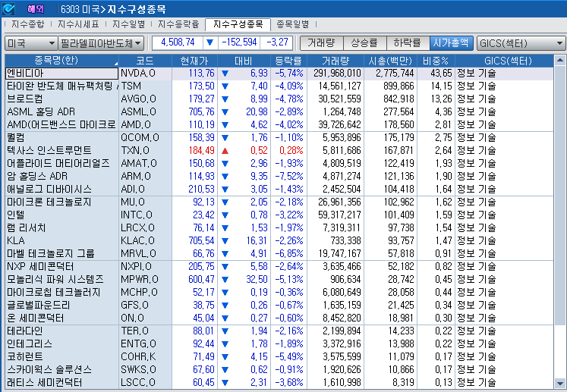Screen dimensions: 567x392
Task: Sort by 하락률 button
Action: [x=408, y=43]
